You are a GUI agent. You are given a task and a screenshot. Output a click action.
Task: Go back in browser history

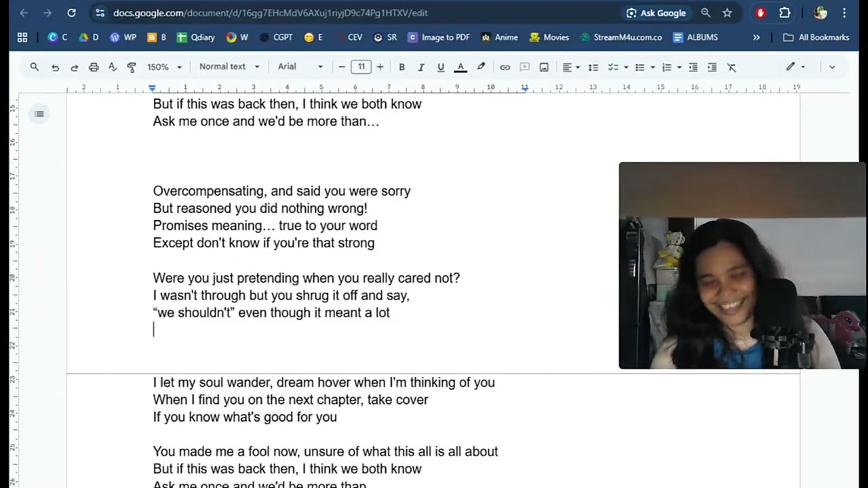24,13
